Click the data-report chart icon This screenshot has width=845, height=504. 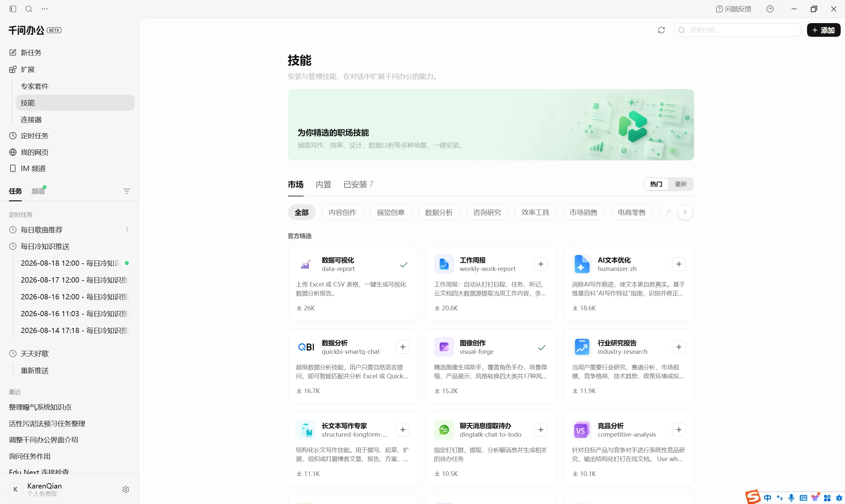tap(306, 264)
